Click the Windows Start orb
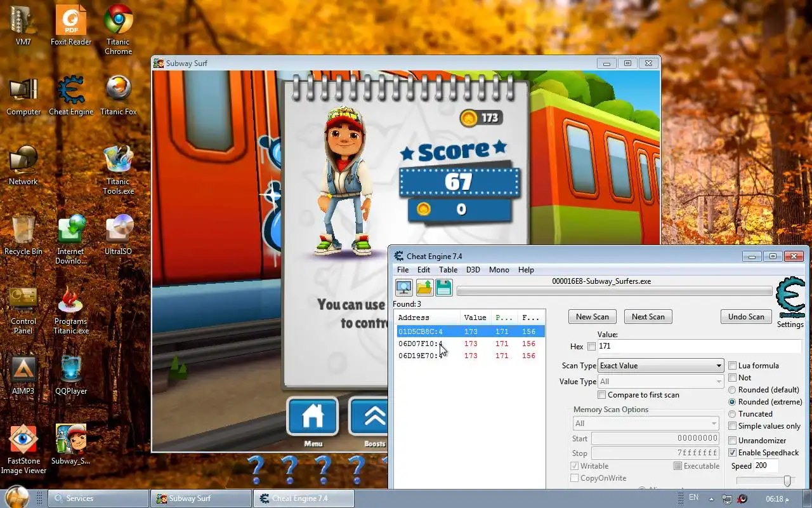Viewport: 812px width, 508px height. (16, 497)
